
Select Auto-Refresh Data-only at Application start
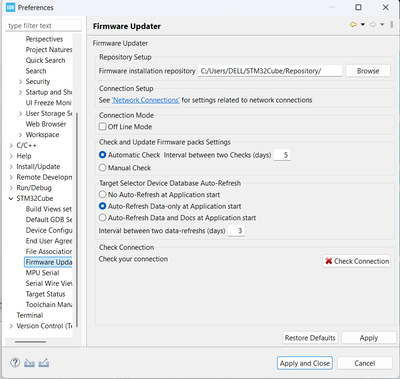(x=103, y=206)
